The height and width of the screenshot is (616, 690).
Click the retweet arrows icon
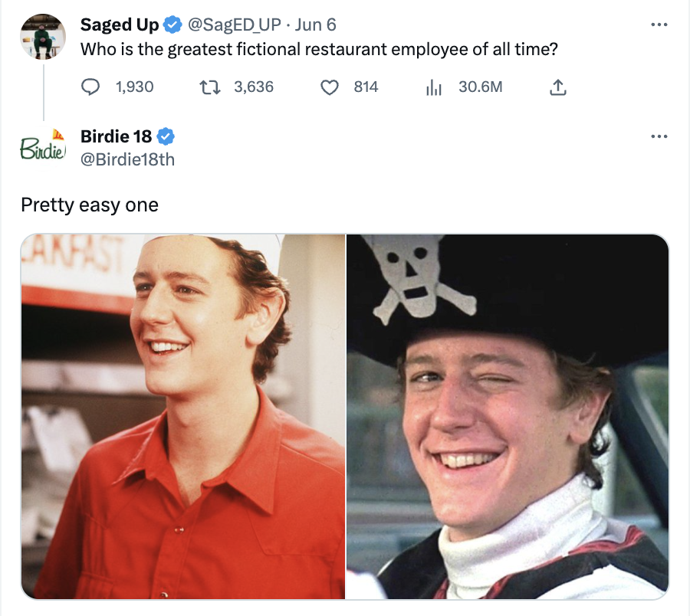(x=210, y=87)
